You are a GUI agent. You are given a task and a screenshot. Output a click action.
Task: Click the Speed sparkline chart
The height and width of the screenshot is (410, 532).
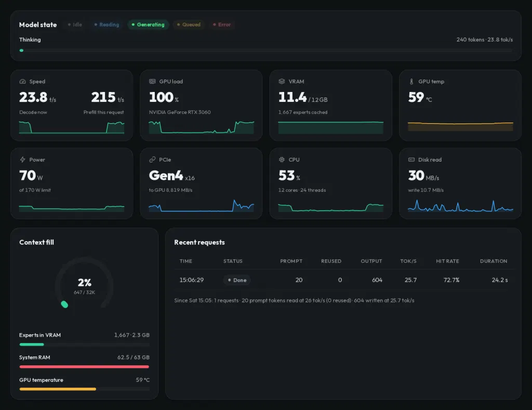coord(72,127)
